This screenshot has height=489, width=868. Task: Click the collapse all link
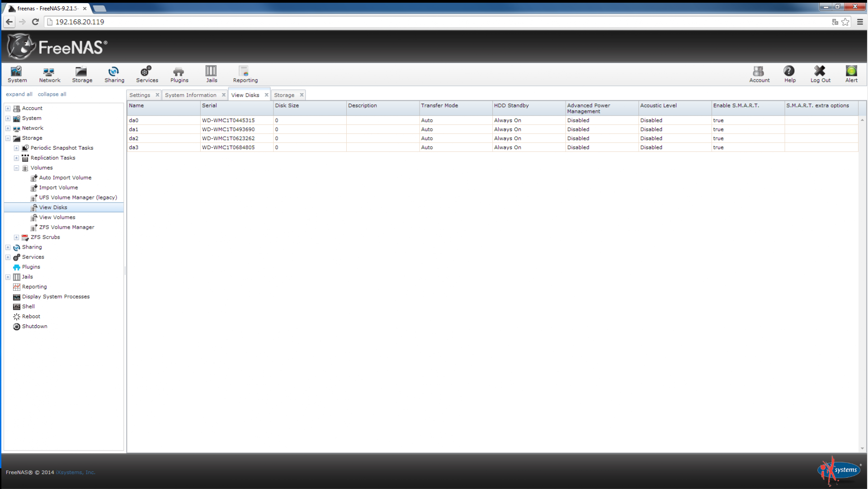point(52,94)
